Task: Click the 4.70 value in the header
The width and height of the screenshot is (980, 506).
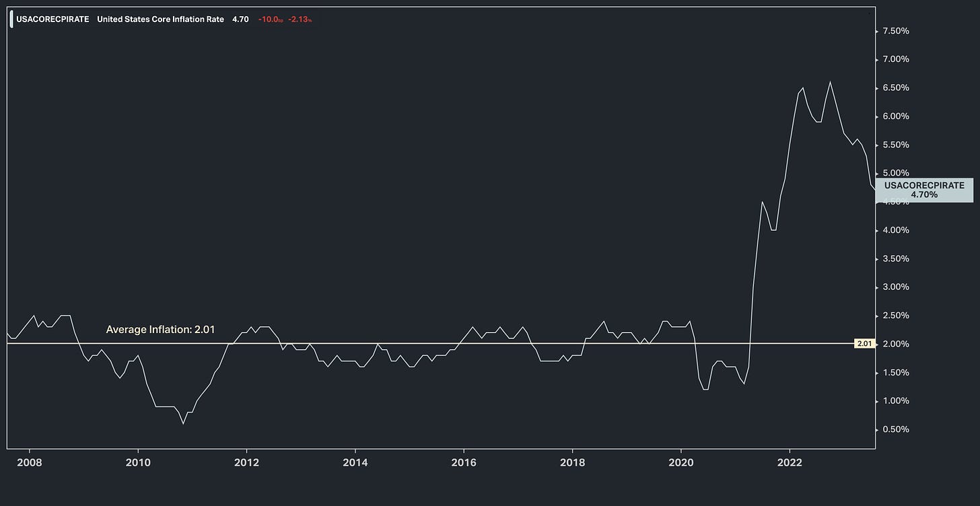Action: click(x=240, y=20)
